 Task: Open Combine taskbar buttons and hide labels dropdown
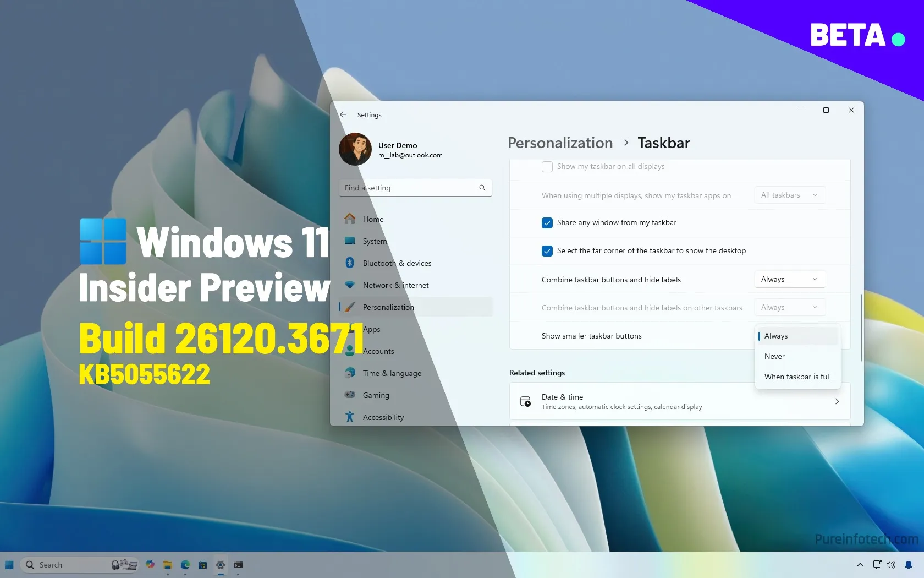pyautogui.click(x=790, y=279)
